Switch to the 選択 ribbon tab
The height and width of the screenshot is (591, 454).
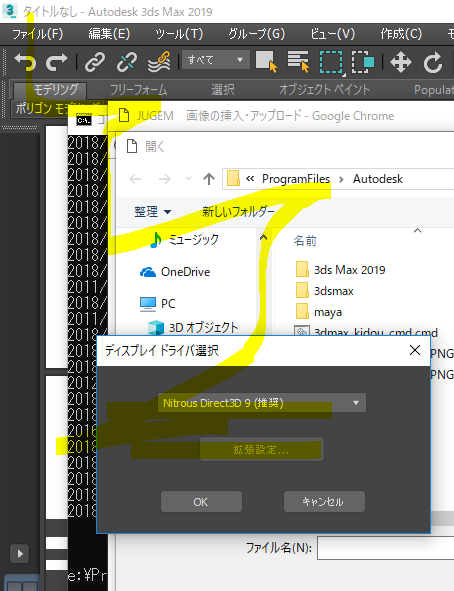click(x=223, y=90)
